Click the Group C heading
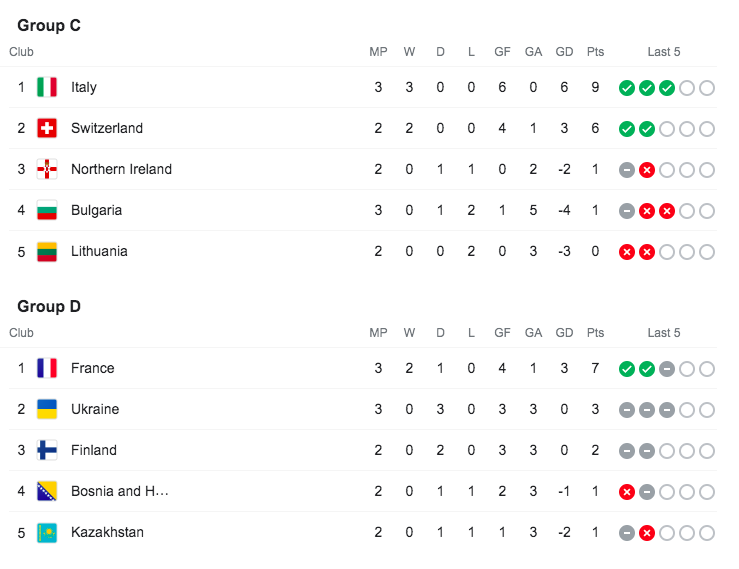This screenshot has width=739, height=569. pyautogui.click(x=49, y=26)
